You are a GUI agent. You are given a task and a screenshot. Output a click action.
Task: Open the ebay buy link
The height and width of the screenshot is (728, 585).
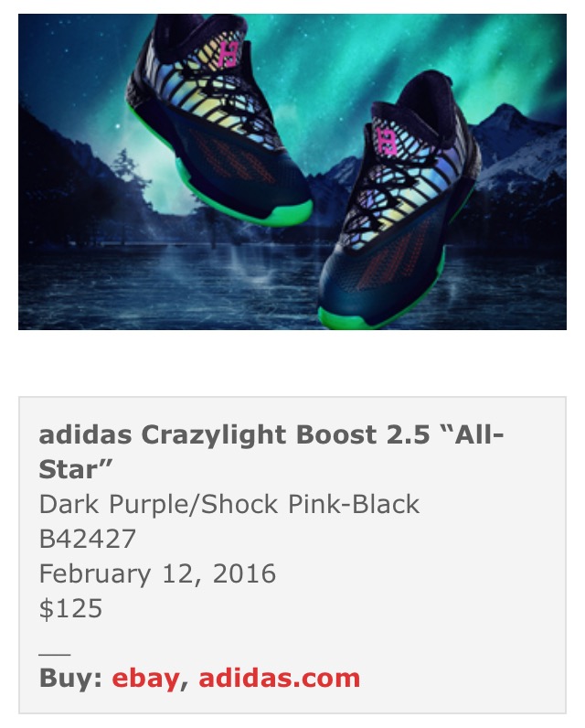pos(145,679)
